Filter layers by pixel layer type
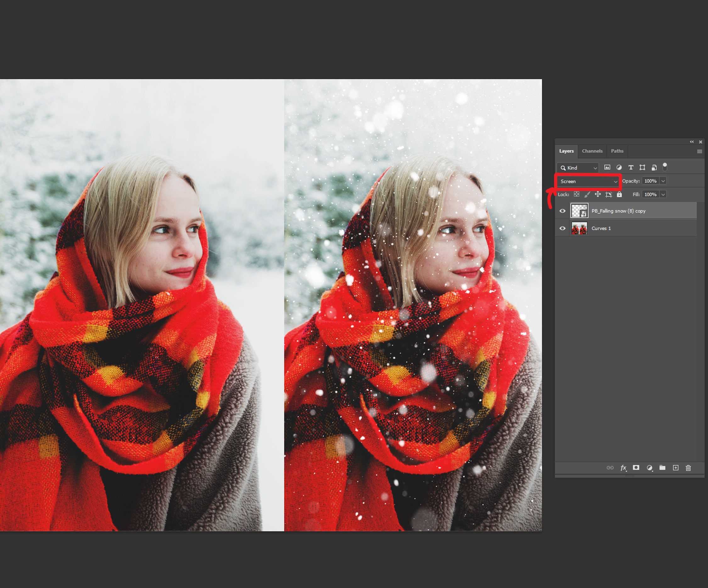708x588 pixels. coord(607,167)
